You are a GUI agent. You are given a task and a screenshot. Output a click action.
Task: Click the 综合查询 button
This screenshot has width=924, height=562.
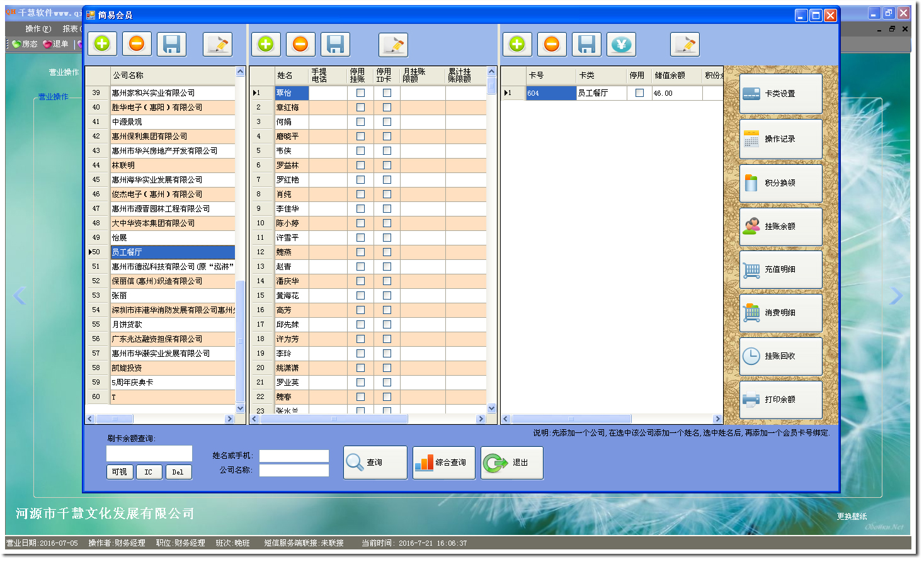[444, 463]
